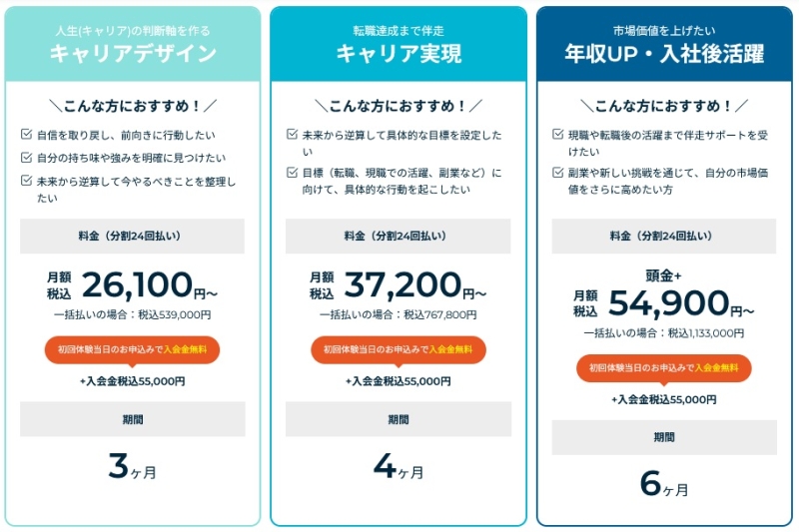This screenshot has width=799, height=532.
Task: Click checkbox beside 未来から逆算して具体的な目標を設定したい
Action: point(292,134)
